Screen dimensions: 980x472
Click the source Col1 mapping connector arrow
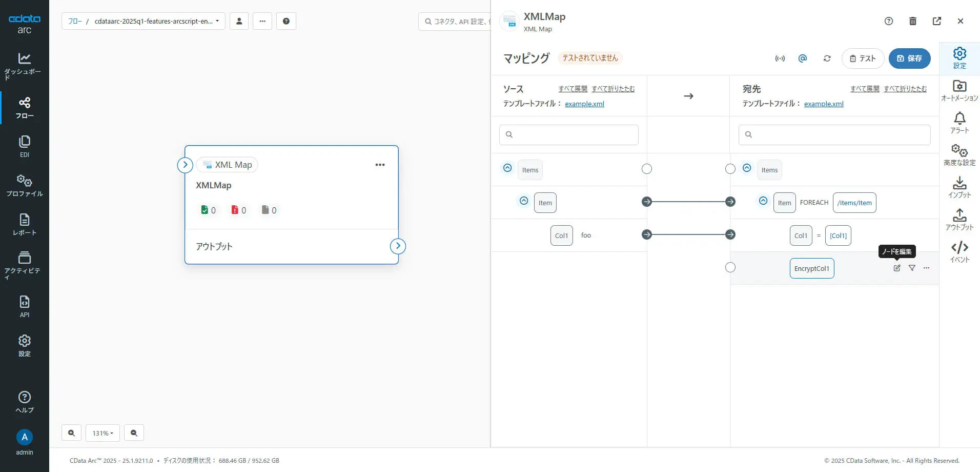[x=647, y=234]
